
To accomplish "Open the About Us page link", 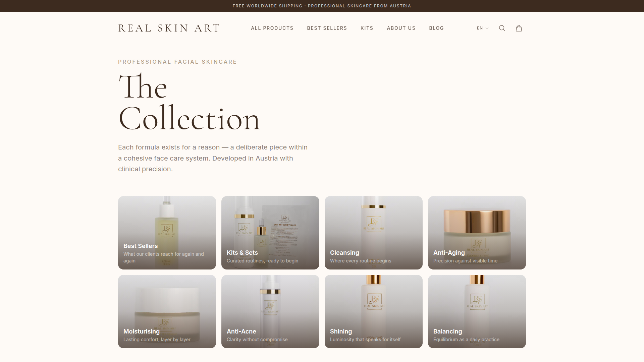I will [401, 28].
